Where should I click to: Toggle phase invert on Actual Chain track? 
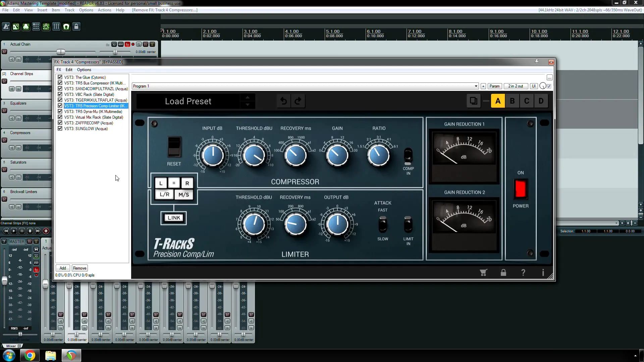139,44
